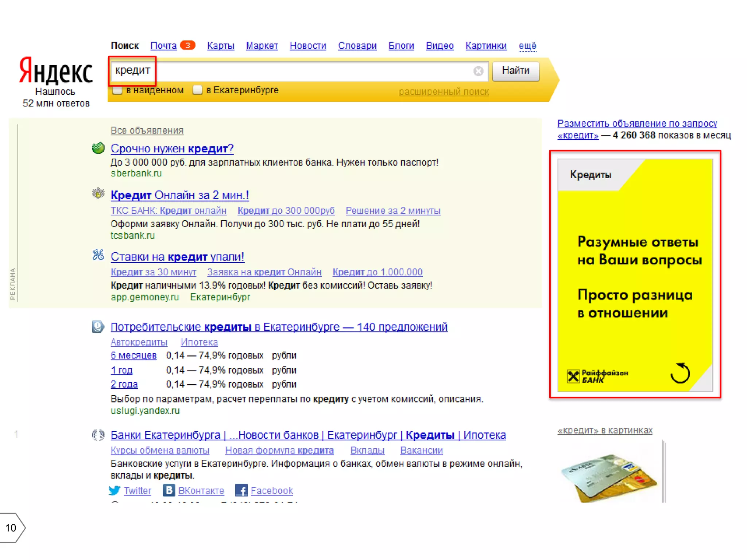Click the VKontakte icon
This screenshot has height=560, width=747.
coord(169,490)
